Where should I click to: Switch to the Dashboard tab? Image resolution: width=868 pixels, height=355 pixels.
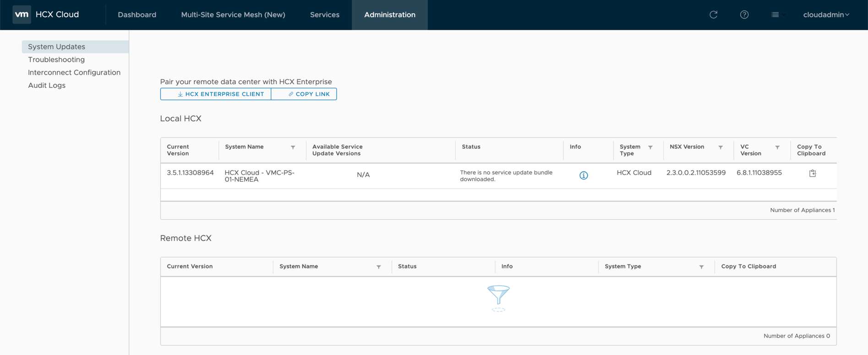click(x=137, y=15)
